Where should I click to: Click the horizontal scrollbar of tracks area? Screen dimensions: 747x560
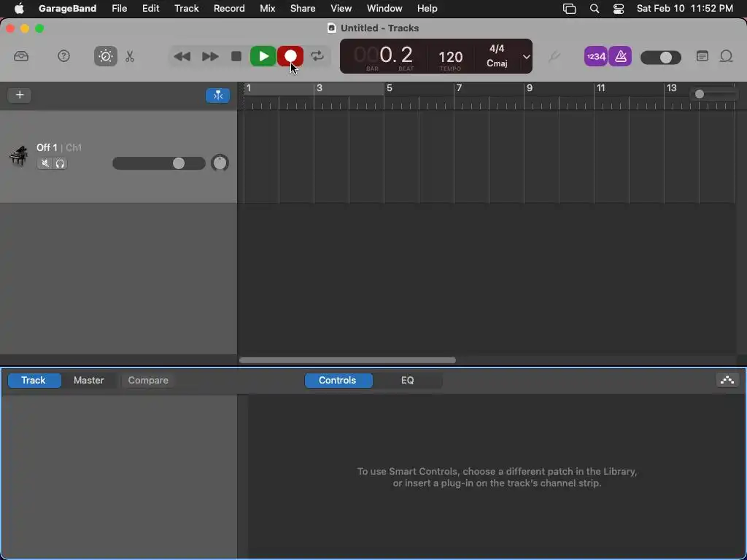click(347, 360)
